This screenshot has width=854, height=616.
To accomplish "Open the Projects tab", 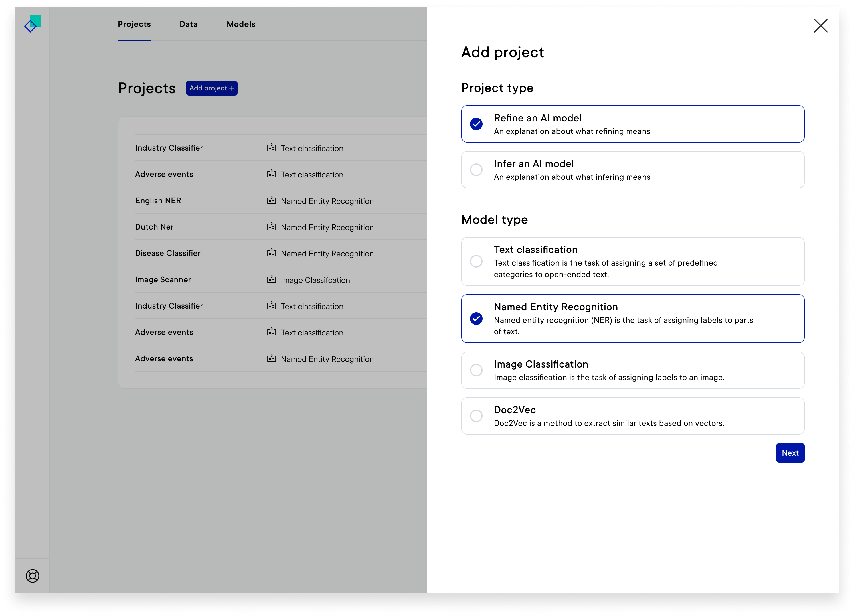I will [x=135, y=25].
